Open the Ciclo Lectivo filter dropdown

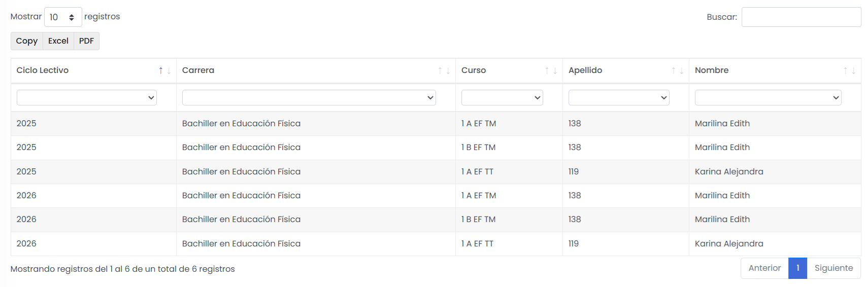point(87,97)
